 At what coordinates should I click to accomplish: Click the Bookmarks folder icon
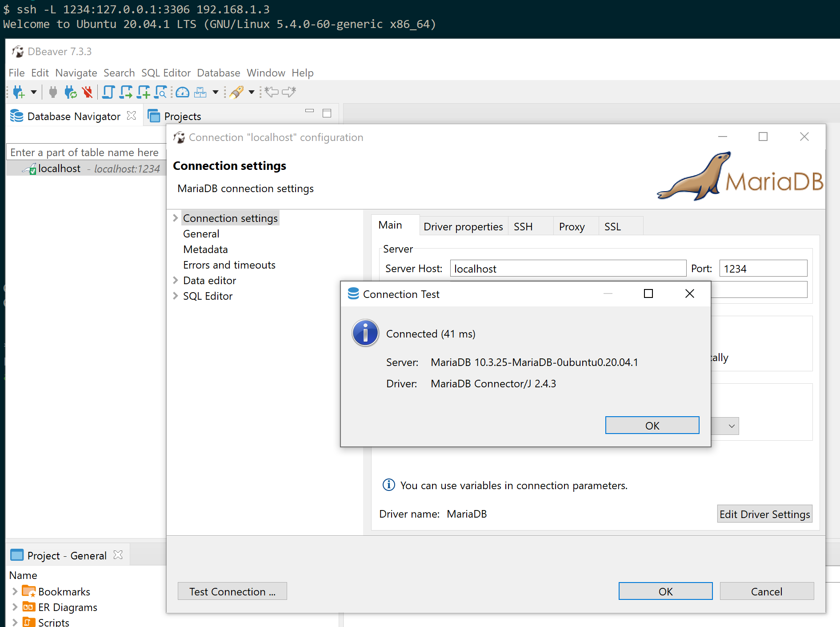(29, 591)
